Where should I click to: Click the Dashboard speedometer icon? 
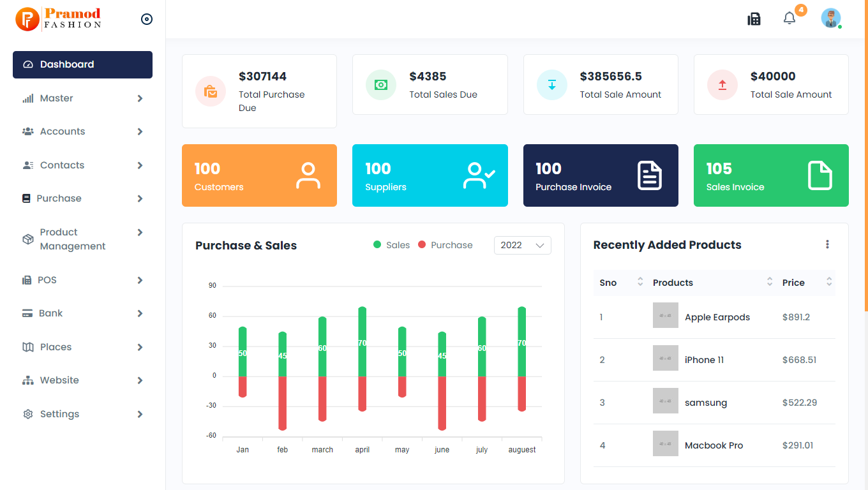tap(28, 64)
